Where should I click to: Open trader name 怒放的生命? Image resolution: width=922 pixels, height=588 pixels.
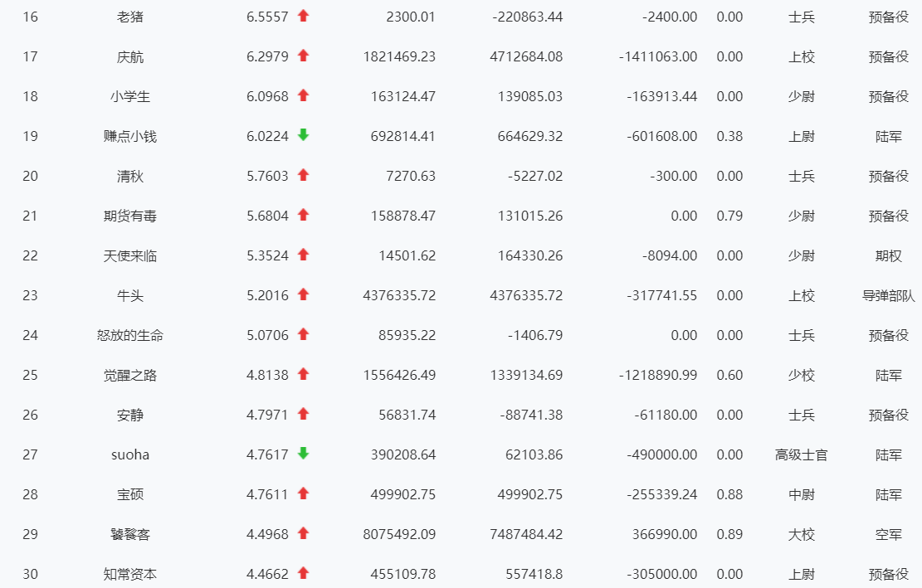point(130,335)
